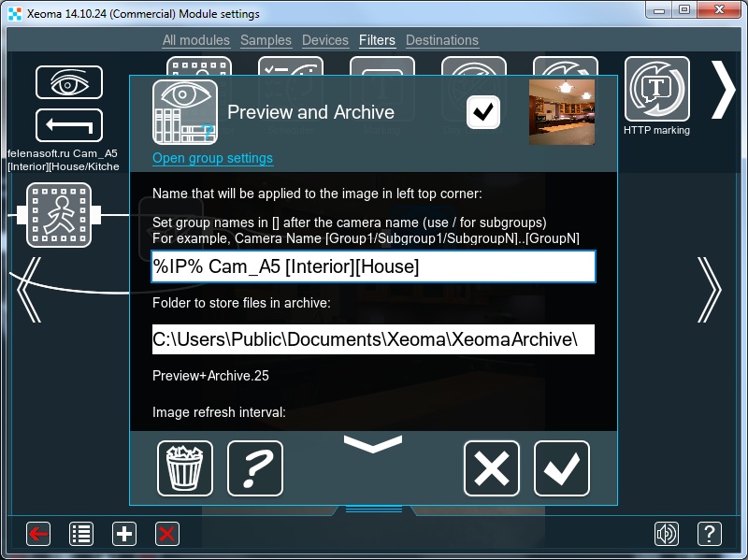
Task: Show more modules with the right arrow
Action: point(724,89)
